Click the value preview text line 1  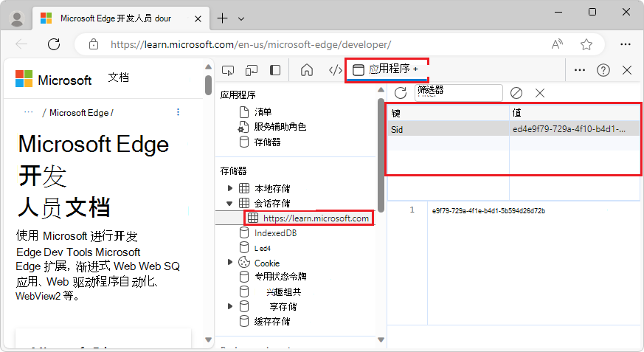(x=488, y=211)
